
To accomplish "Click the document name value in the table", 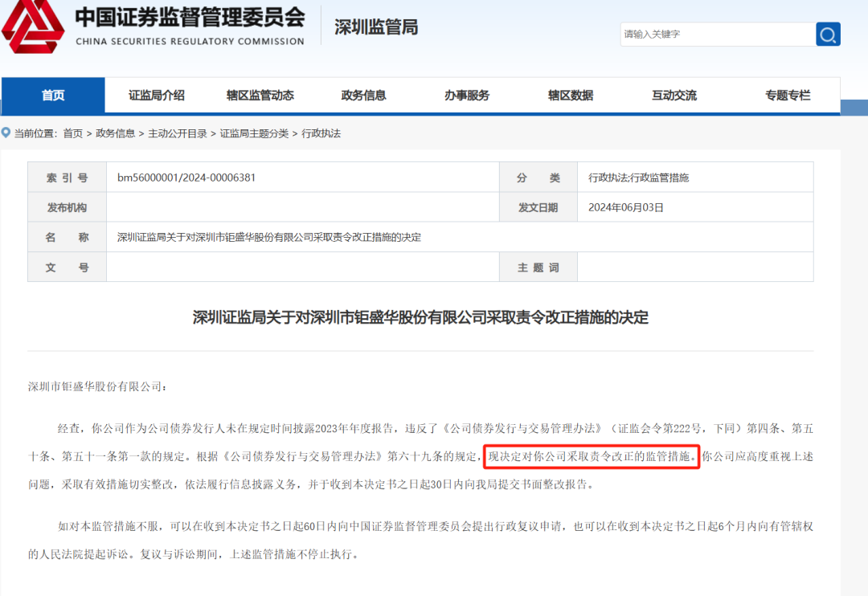I will coord(269,238).
